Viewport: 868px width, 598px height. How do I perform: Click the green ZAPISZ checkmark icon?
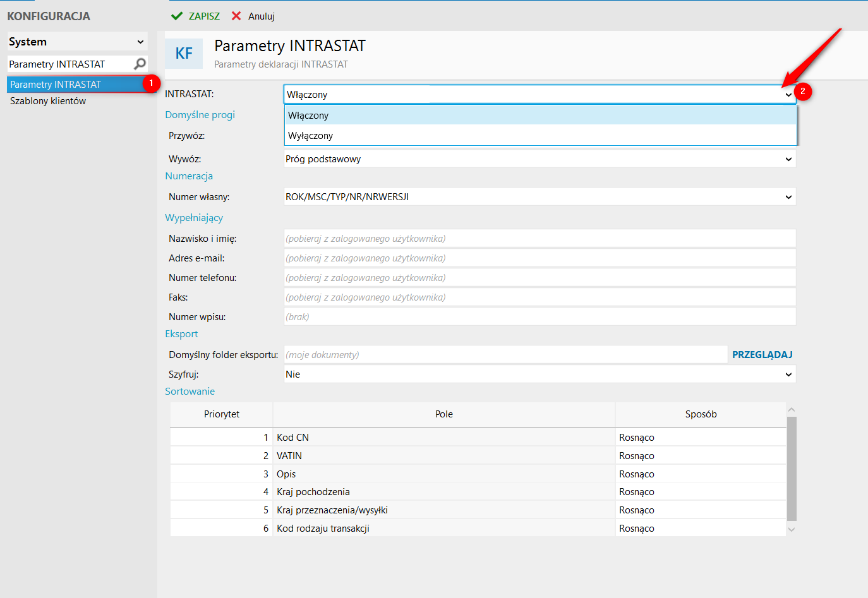coord(177,16)
